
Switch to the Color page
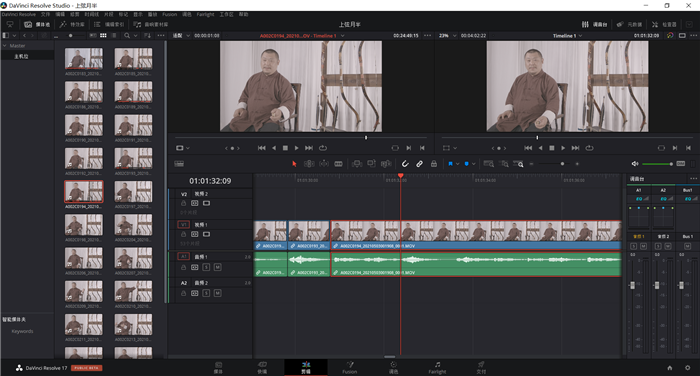tap(393, 368)
